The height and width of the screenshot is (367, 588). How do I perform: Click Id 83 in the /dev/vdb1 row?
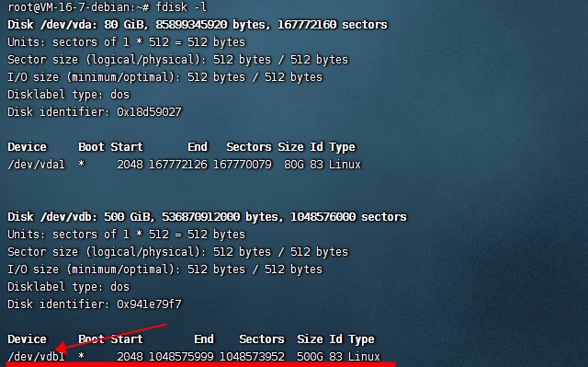(336, 357)
